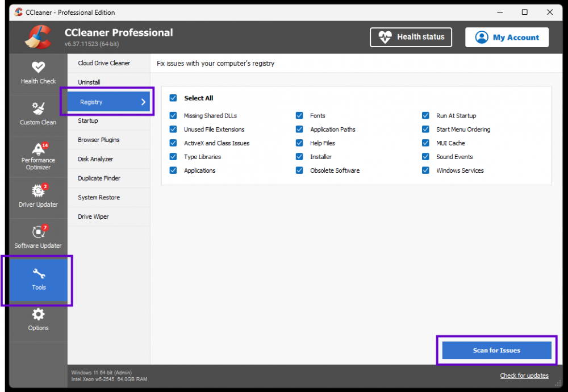Toggle the Select All checkbox
The image size is (568, 392).
[173, 98]
